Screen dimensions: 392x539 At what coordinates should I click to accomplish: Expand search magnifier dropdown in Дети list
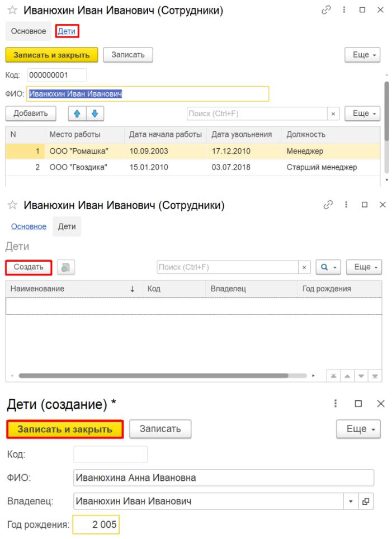coord(328,267)
